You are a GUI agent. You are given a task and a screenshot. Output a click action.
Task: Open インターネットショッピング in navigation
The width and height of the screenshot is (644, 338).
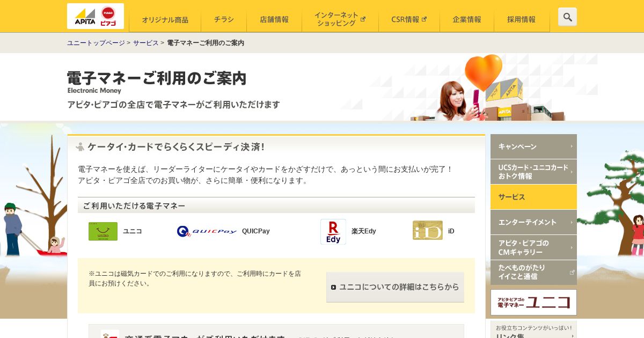tap(340, 20)
